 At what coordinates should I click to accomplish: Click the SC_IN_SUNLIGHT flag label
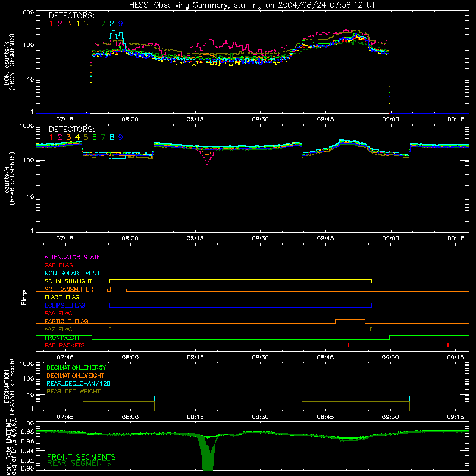[68, 281]
